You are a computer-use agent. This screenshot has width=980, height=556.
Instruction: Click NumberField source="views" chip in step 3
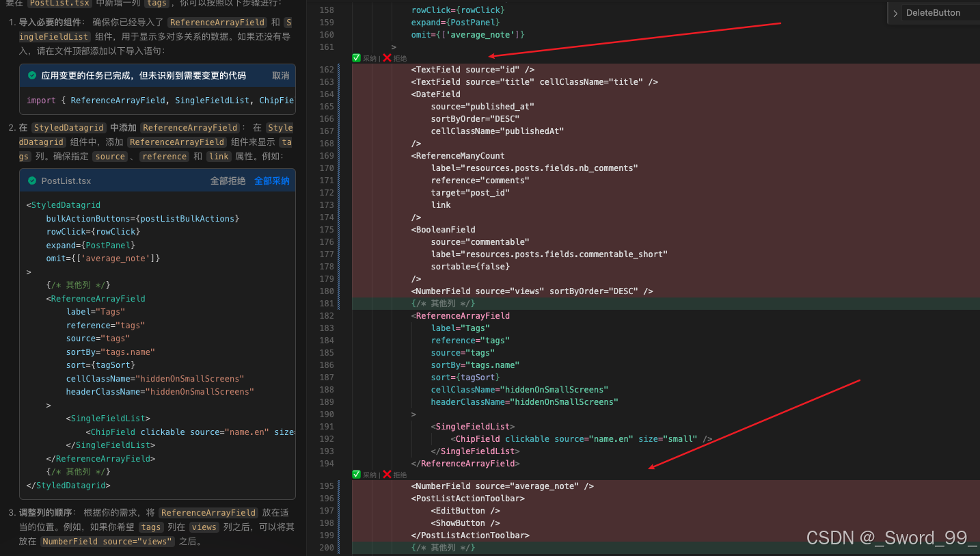[106, 542]
